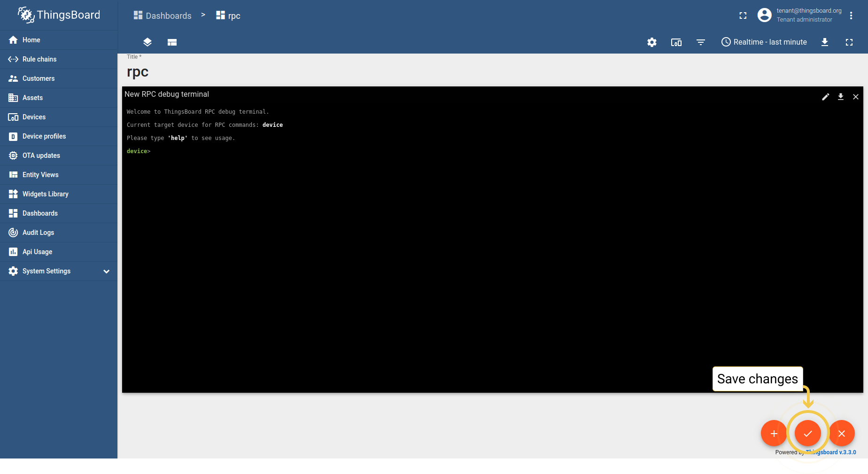Image resolution: width=868 pixels, height=474 pixels.
Task: Open dashboard settings gear icon
Action: coord(652,42)
